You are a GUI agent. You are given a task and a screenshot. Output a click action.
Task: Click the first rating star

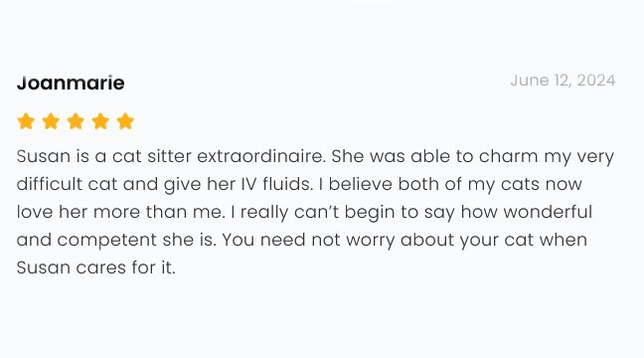pos(26,121)
